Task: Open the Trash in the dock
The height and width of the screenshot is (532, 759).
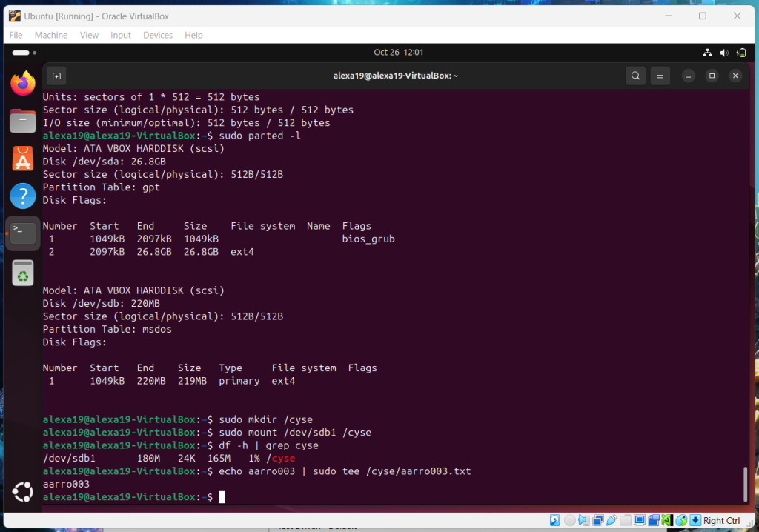Action: tap(23, 273)
